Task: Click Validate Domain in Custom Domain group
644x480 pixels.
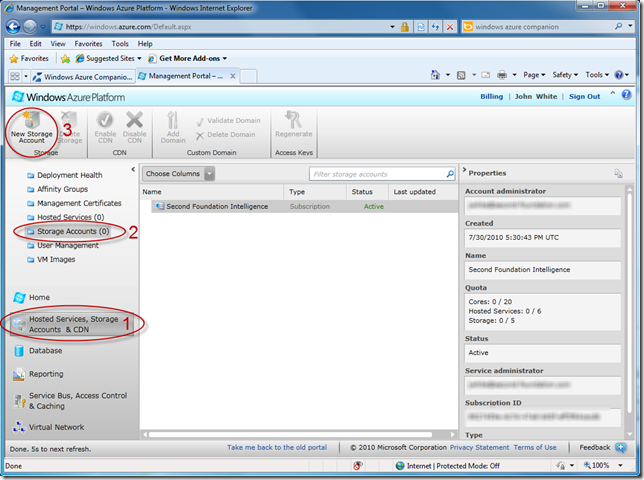Action: pos(228,121)
